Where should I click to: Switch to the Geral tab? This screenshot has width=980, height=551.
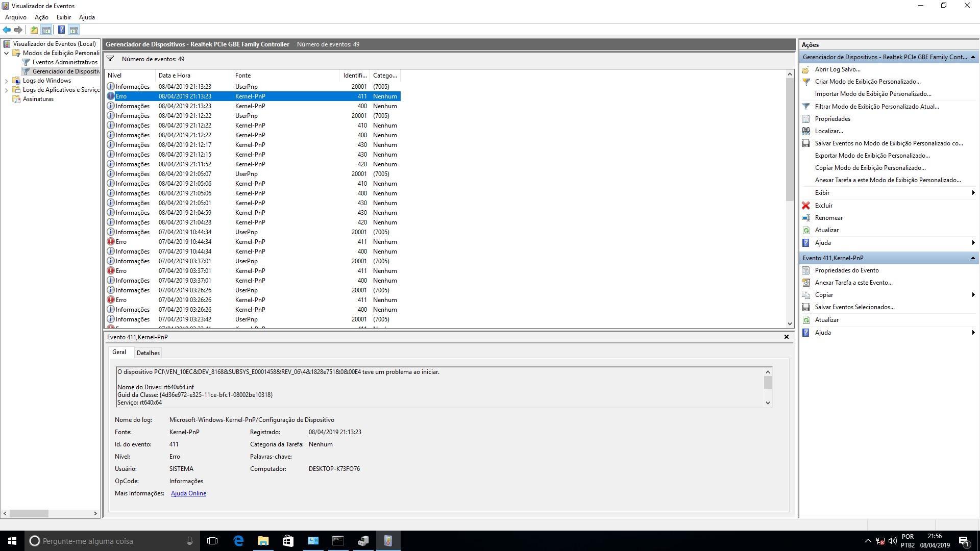click(119, 352)
